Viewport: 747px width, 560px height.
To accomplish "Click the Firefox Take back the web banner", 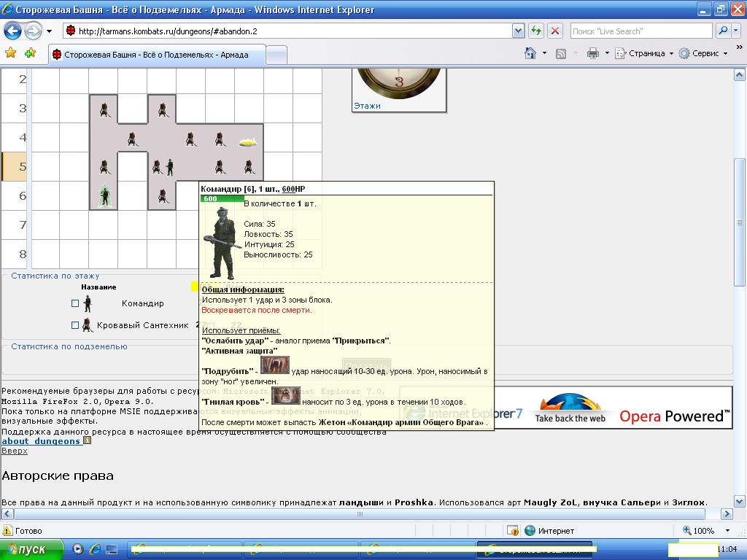I will (x=570, y=408).
